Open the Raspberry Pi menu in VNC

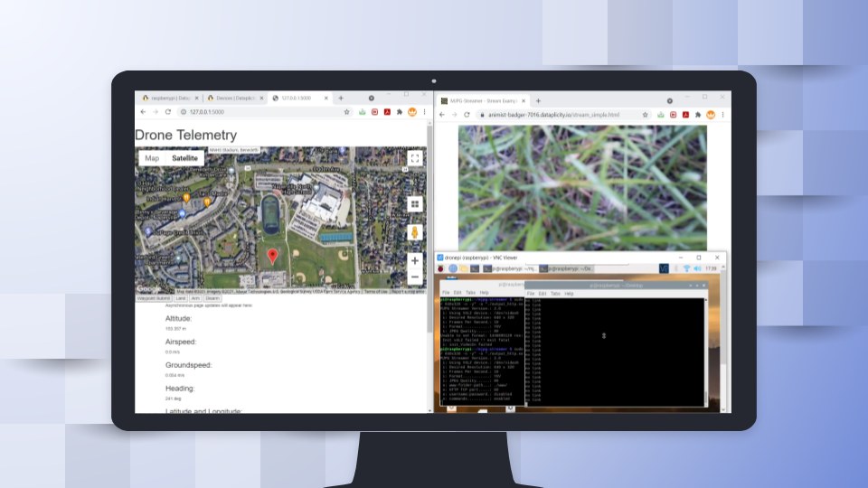tap(440, 268)
